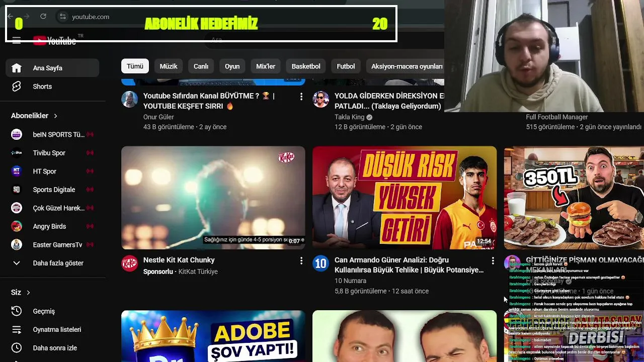
Task: Open Onur Güler channel avatar
Action: (x=130, y=99)
